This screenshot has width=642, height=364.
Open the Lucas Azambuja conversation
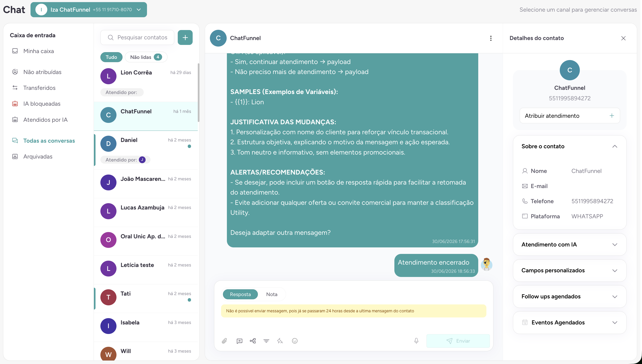click(146, 212)
